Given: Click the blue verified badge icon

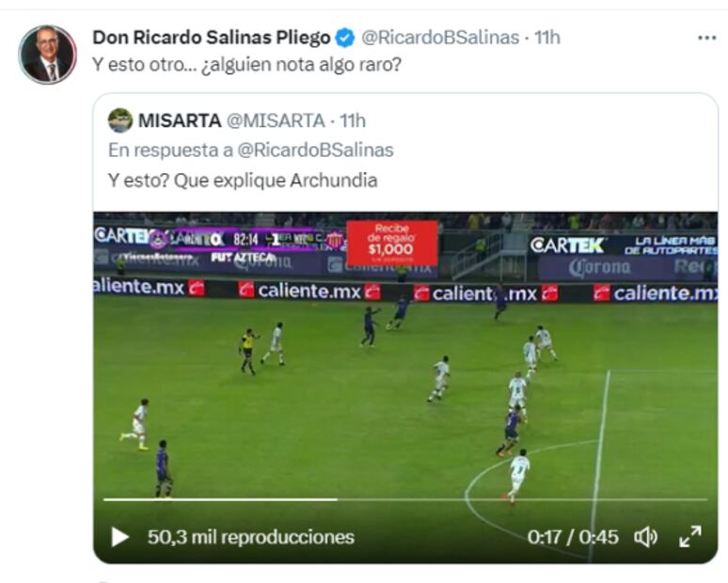Looking at the screenshot, I should pyautogui.click(x=345, y=38).
